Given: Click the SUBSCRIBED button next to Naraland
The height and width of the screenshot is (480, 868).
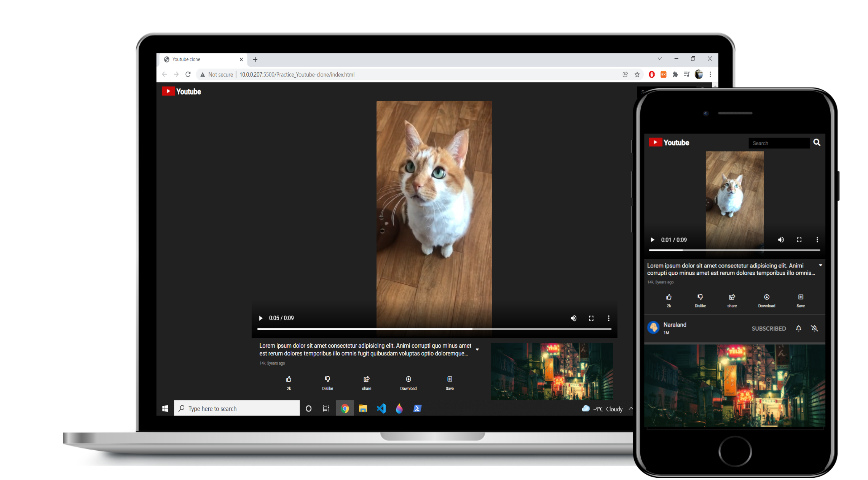Looking at the screenshot, I should click(x=769, y=328).
